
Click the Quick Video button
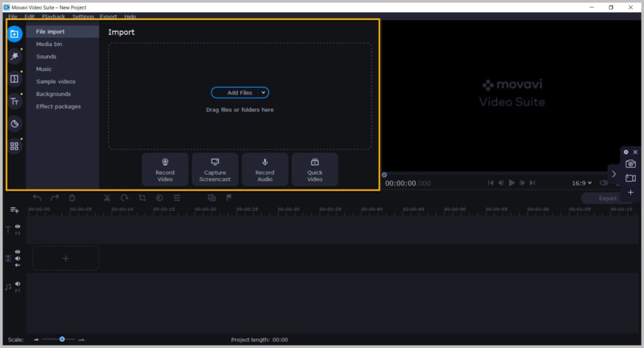[314, 170]
